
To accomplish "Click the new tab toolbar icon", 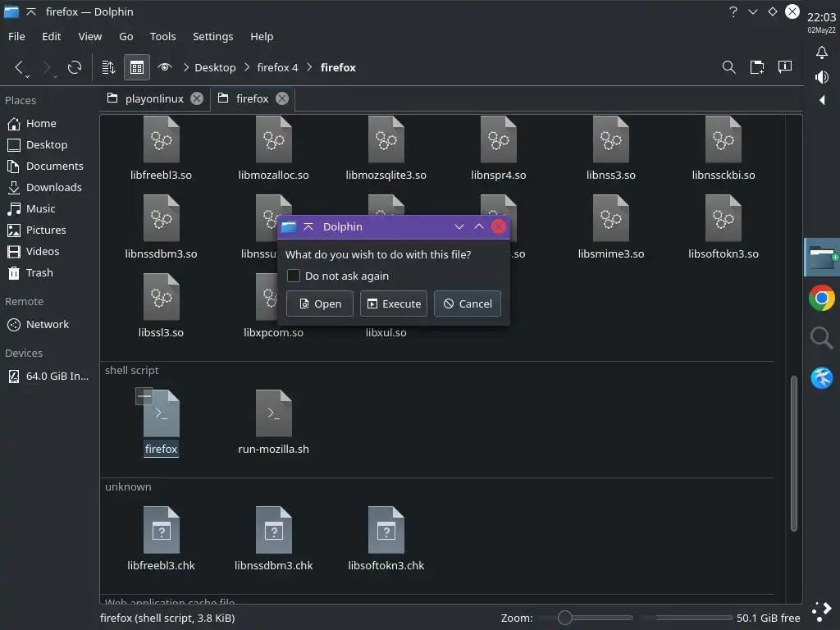I will (x=757, y=67).
